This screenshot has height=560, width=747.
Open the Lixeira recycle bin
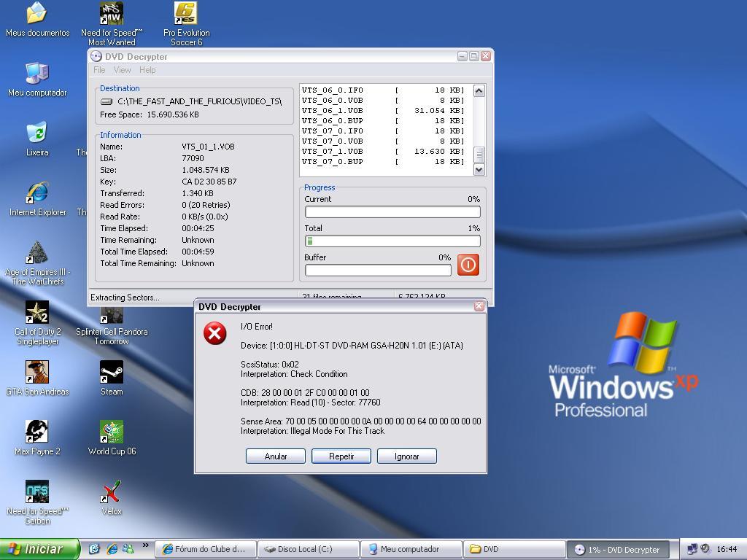(x=37, y=139)
